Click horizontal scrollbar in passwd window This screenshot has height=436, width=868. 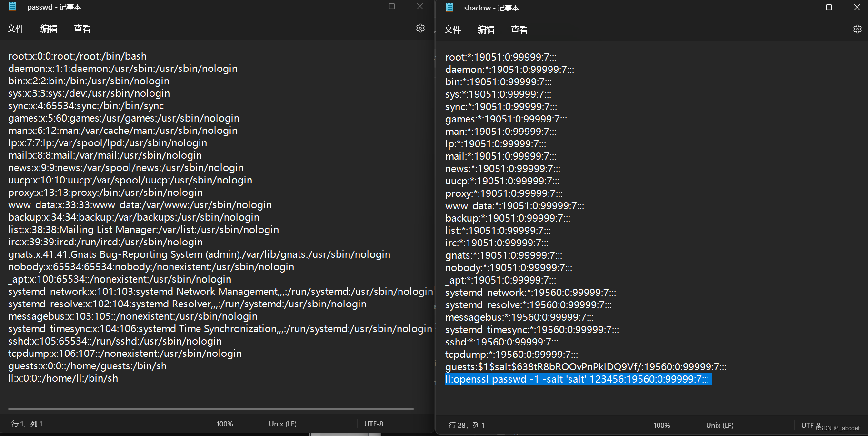(x=211, y=409)
